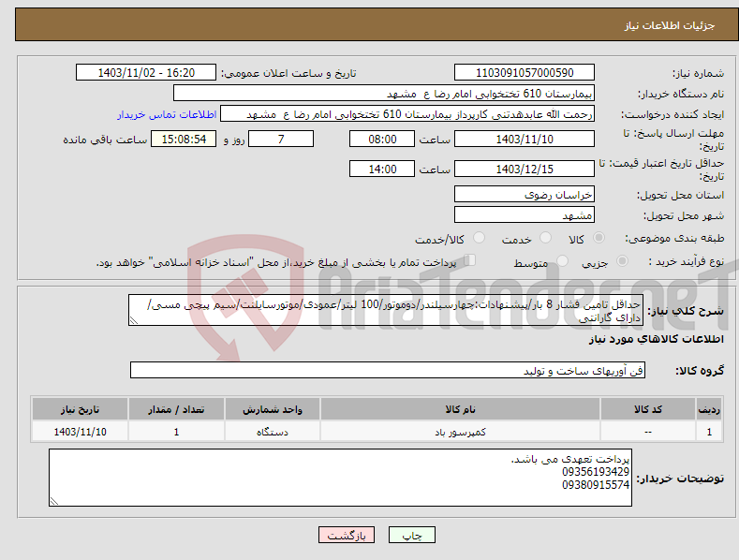Click the response deadline date 1403/11/10 field
Viewport: 739px width, 560px height.
(x=525, y=139)
